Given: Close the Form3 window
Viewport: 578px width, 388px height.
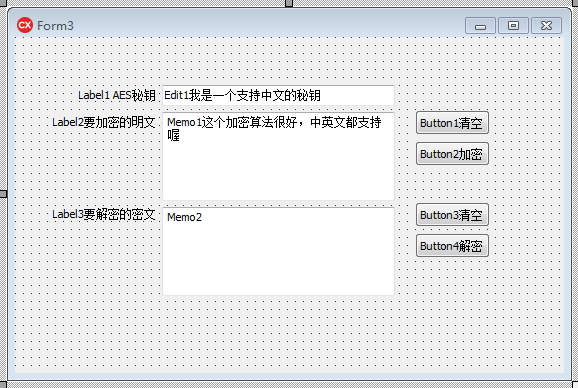Looking at the screenshot, I should coord(546,26).
